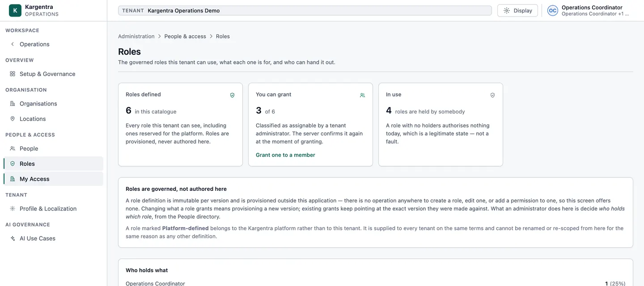Click shield icon on Roles defined card
The width and height of the screenshot is (644, 286).
(232, 95)
